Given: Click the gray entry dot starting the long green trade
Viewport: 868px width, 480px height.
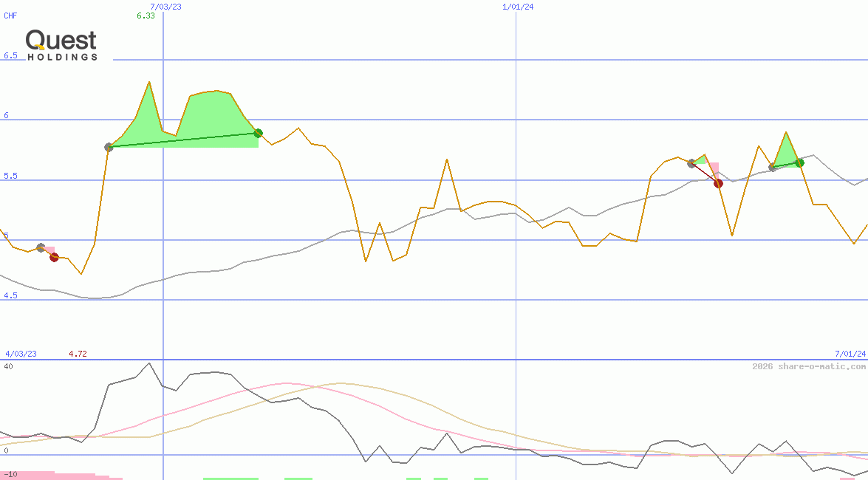Looking at the screenshot, I should coord(109,148).
